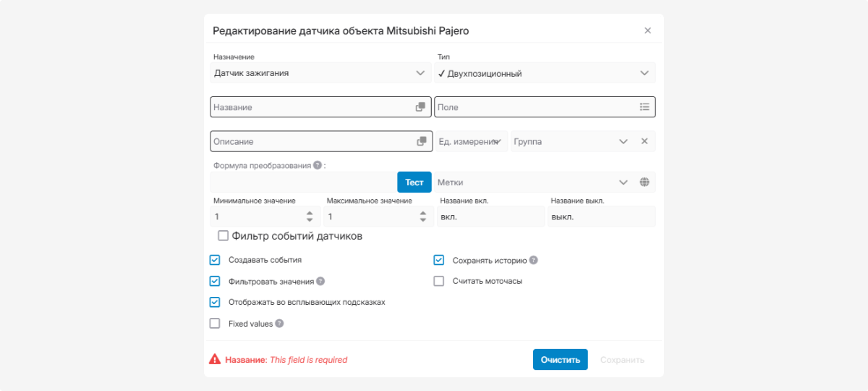
Task: Enable Считать моточасы checkbox
Action: pyautogui.click(x=438, y=281)
